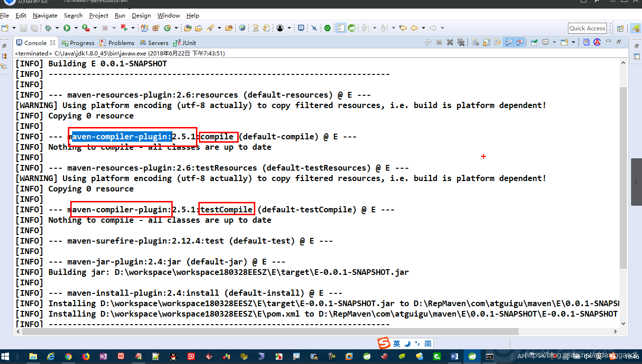
Task: Open the Display Selected Console dropdown
Action: tap(554, 42)
